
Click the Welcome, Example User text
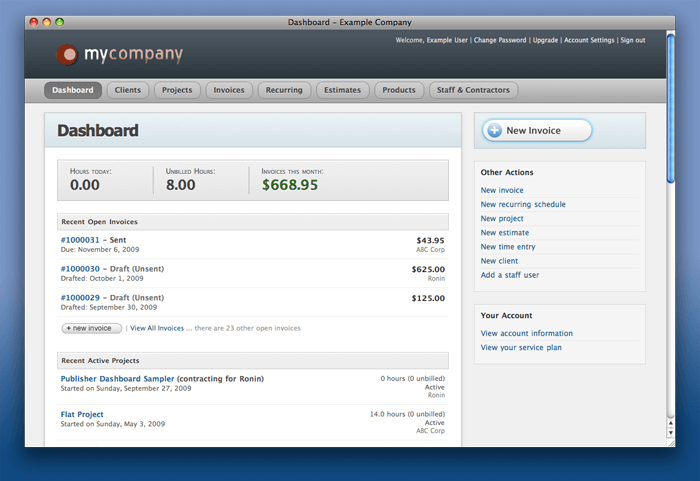coord(431,40)
